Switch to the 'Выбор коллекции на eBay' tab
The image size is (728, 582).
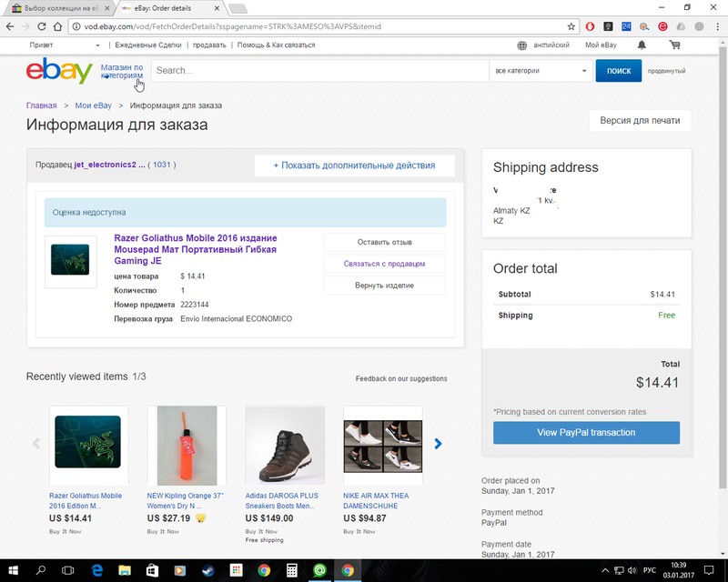click(x=61, y=8)
